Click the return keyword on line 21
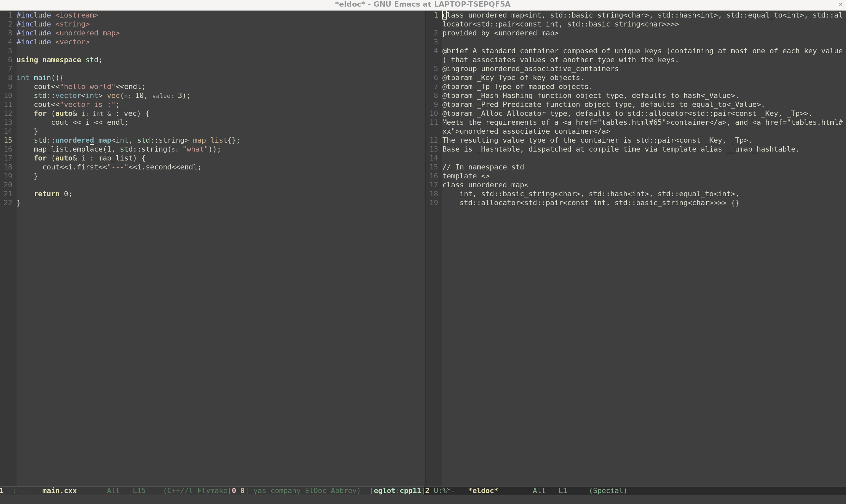This screenshot has width=846, height=504. pyautogui.click(x=47, y=194)
